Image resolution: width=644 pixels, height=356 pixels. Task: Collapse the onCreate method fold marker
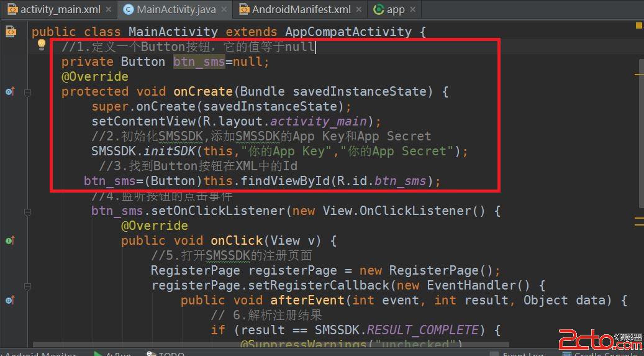click(27, 93)
